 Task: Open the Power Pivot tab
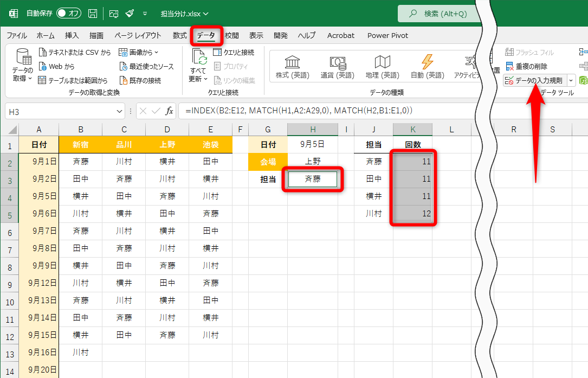(387, 35)
